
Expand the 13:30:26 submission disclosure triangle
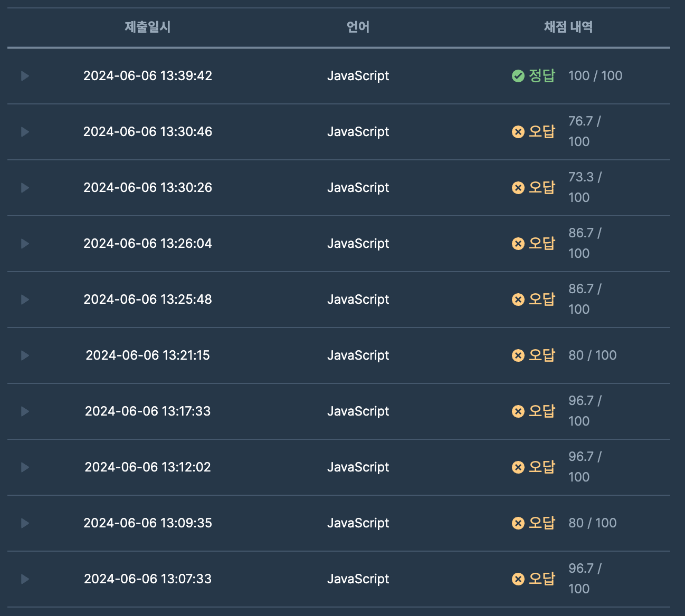(x=25, y=188)
